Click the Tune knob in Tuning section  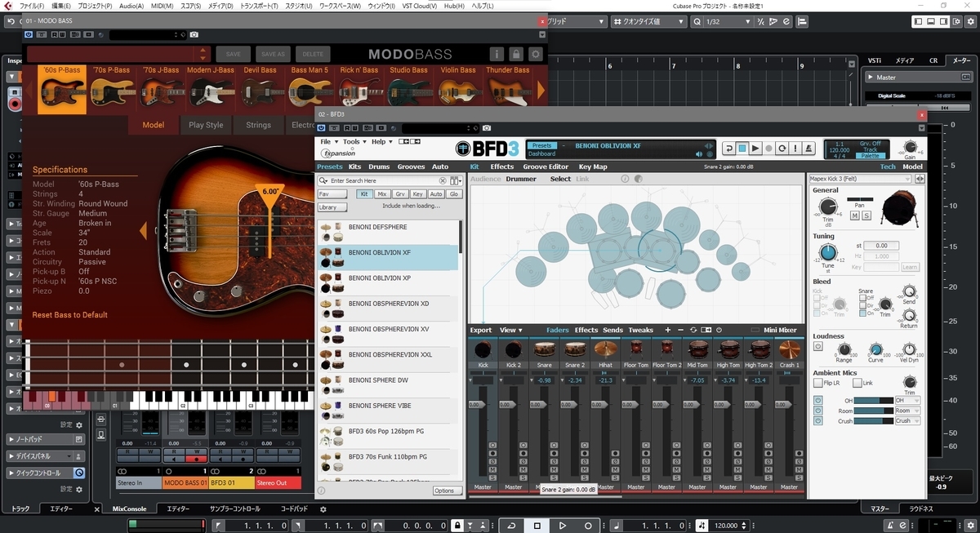pyautogui.click(x=827, y=251)
